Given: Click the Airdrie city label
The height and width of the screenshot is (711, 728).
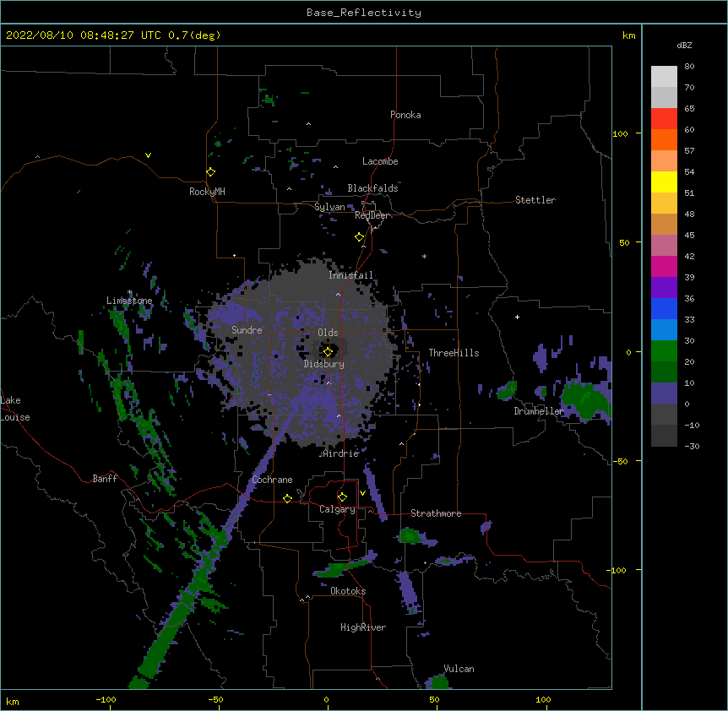Looking at the screenshot, I should click(341, 453).
